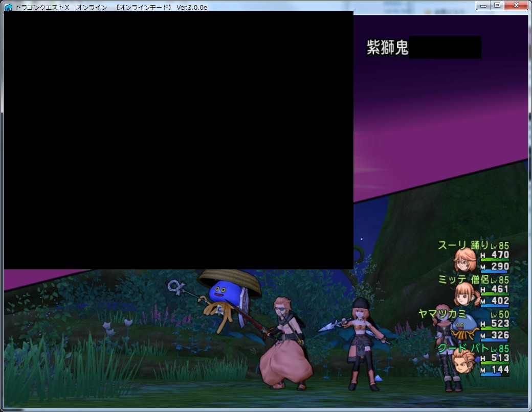Viewport: 532px width, 412px height.
Task: Select スーリ's face portrait in party list
Action: point(465,259)
